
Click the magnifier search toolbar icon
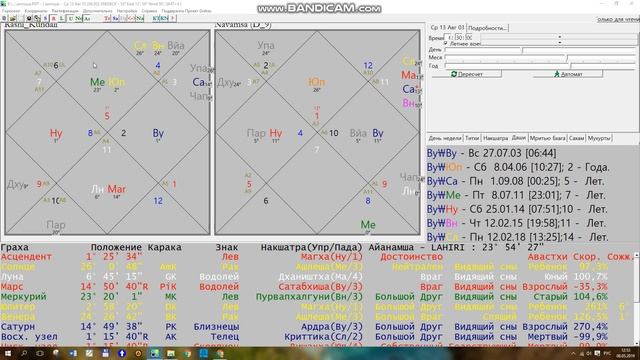click(x=37, y=18)
